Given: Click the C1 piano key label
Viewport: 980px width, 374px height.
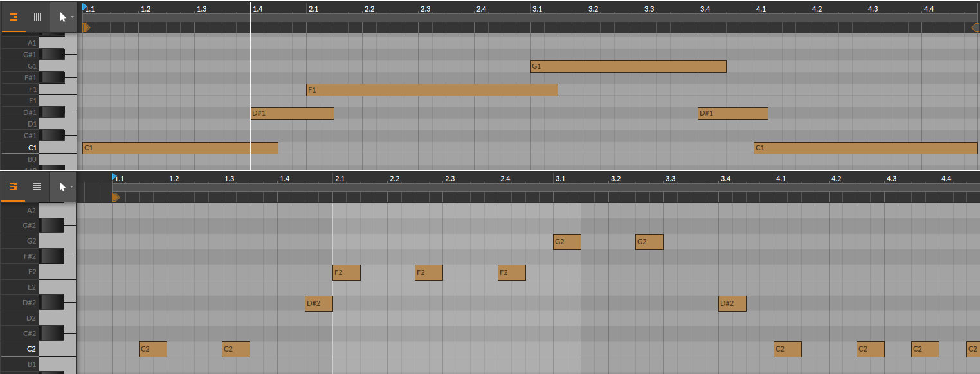Looking at the screenshot, I should [32, 148].
